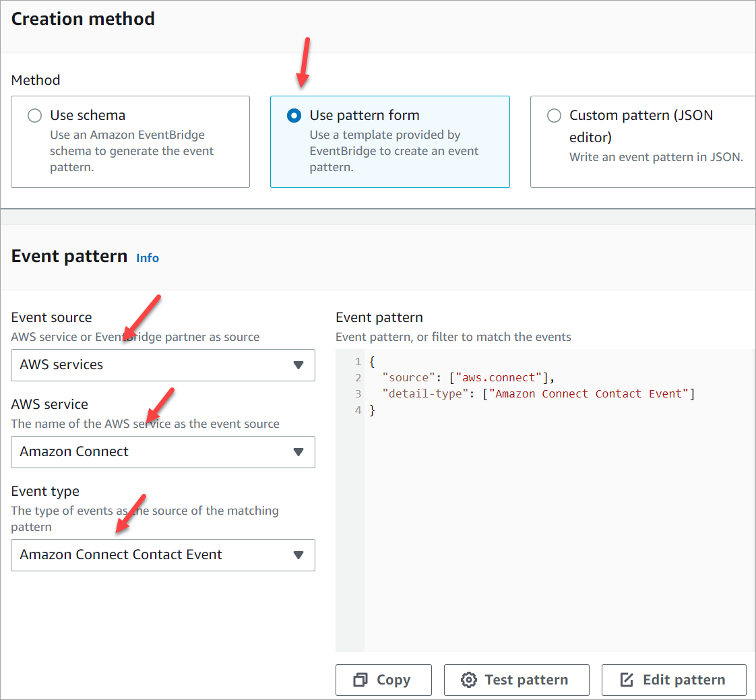Screen dimensions: 756x700
Task: Open the AWS services event source dropdown
Action: [x=163, y=365]
